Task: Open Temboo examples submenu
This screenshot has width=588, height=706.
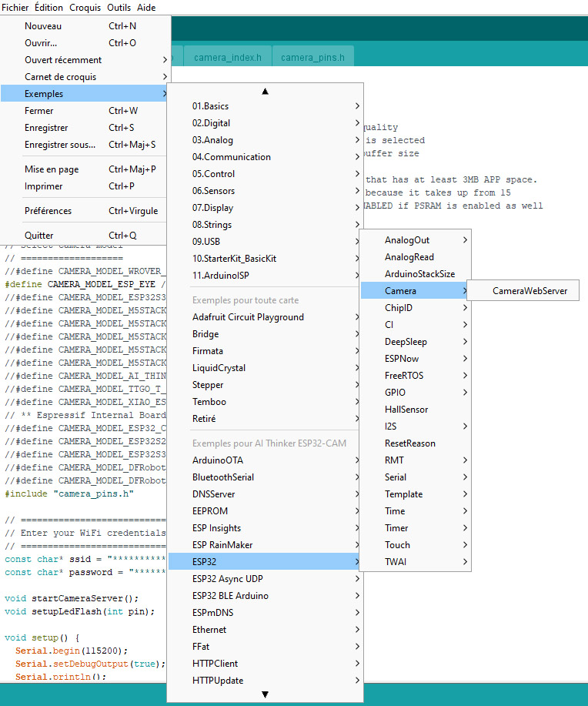Action: click(x=266, y=402)
